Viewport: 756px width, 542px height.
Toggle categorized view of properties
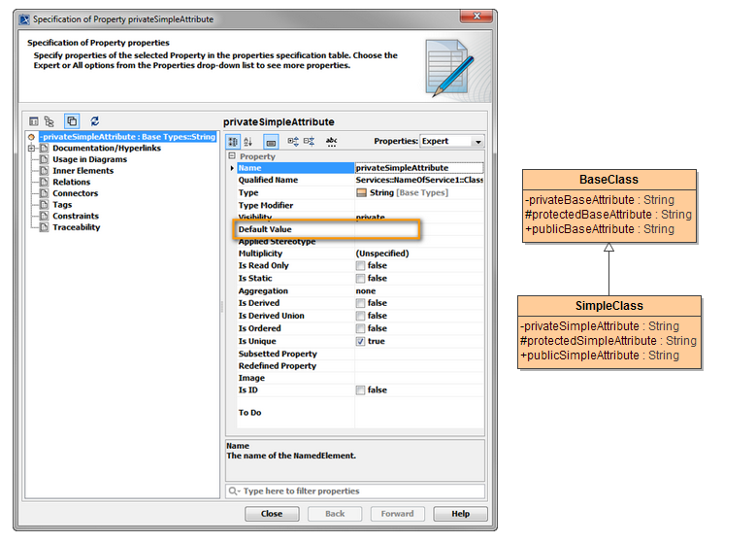pos(233,142)
